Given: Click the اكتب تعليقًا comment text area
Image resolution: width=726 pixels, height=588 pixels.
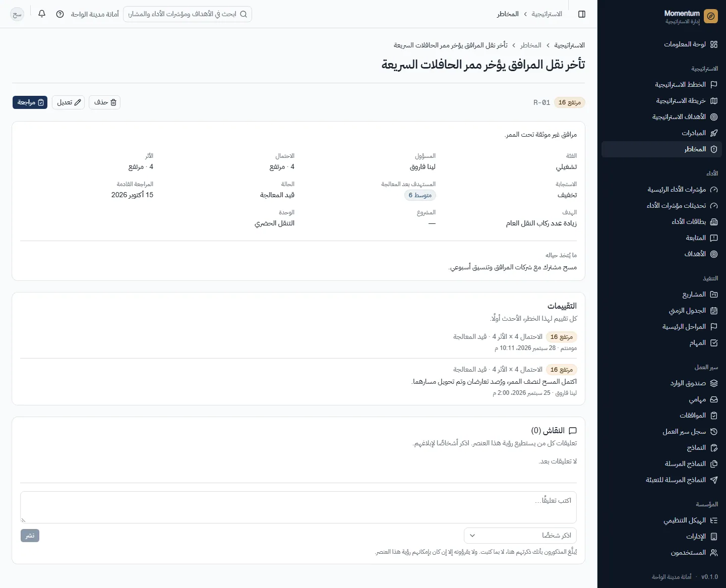Looking at the screenshot, I should [298, 507].
